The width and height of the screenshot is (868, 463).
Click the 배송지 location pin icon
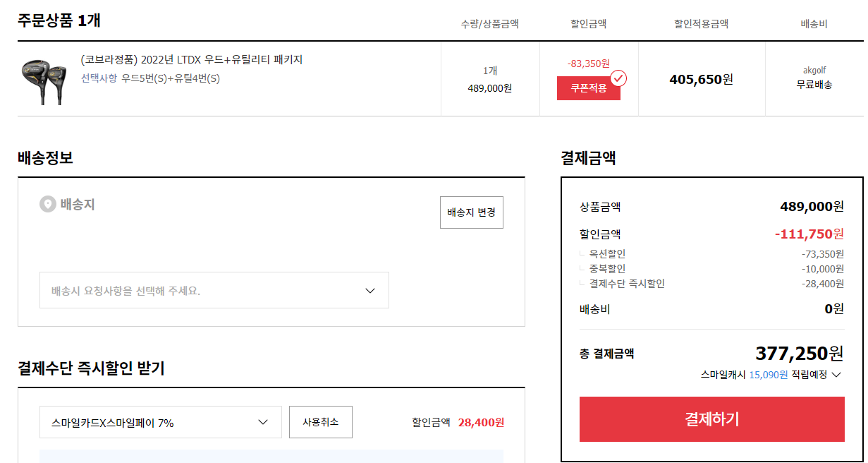click(47, 205)
